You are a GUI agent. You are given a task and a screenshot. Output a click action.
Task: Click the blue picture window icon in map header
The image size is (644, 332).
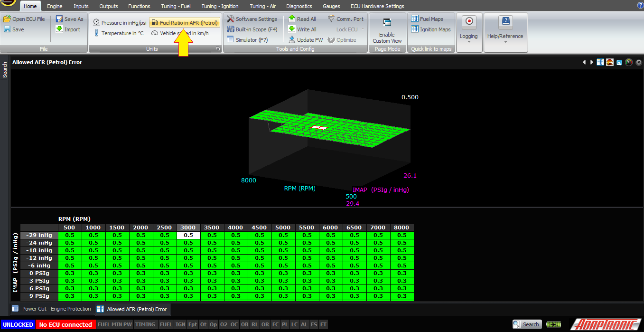[x=619, y=62]
